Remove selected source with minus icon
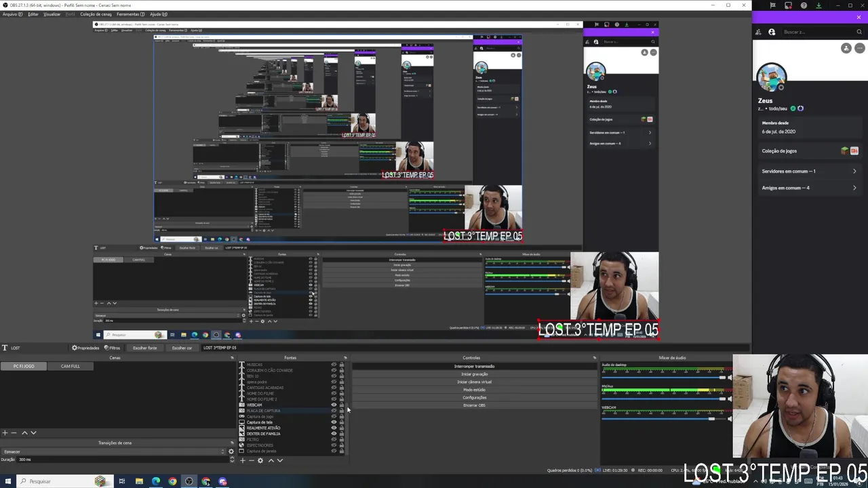This screenshot has height=488, width=868. [x=252, y=461]
